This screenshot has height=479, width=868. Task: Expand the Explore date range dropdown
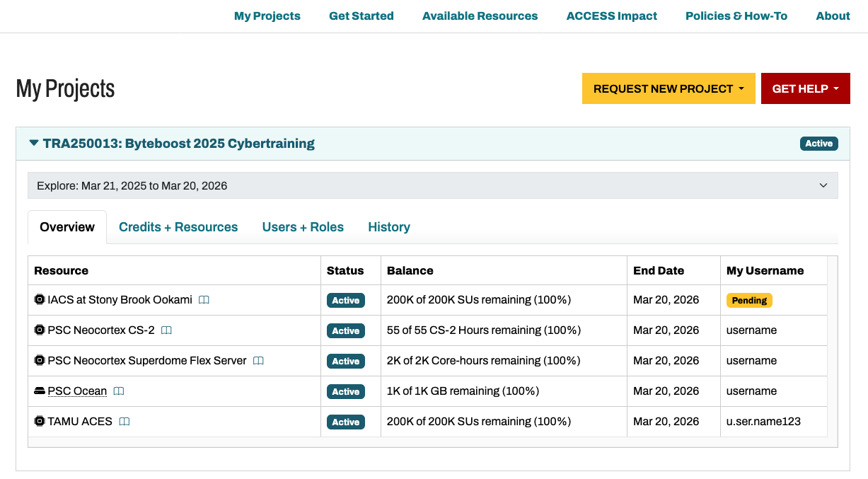823,185
